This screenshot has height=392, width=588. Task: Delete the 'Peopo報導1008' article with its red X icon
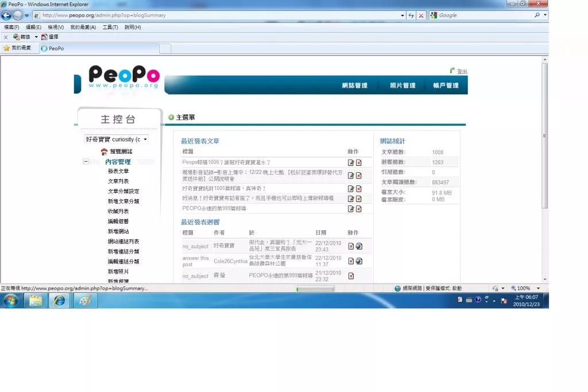tap(359, 162)
